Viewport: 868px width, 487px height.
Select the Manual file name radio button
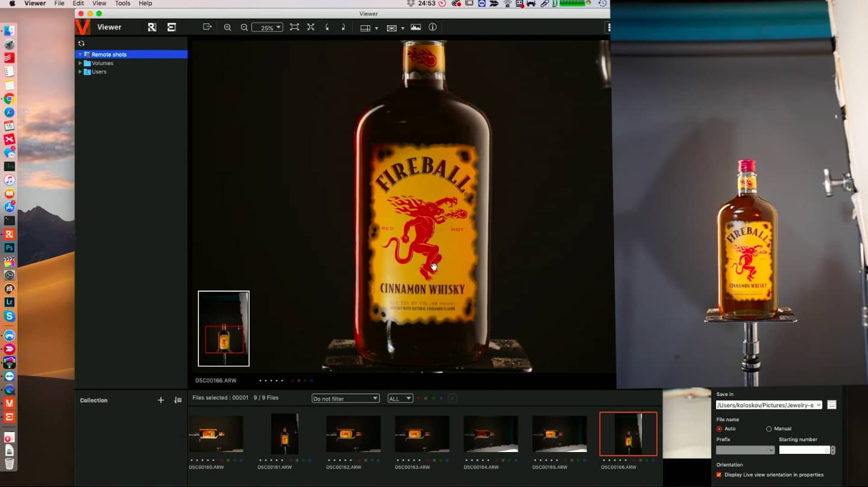tap(769, 429)
